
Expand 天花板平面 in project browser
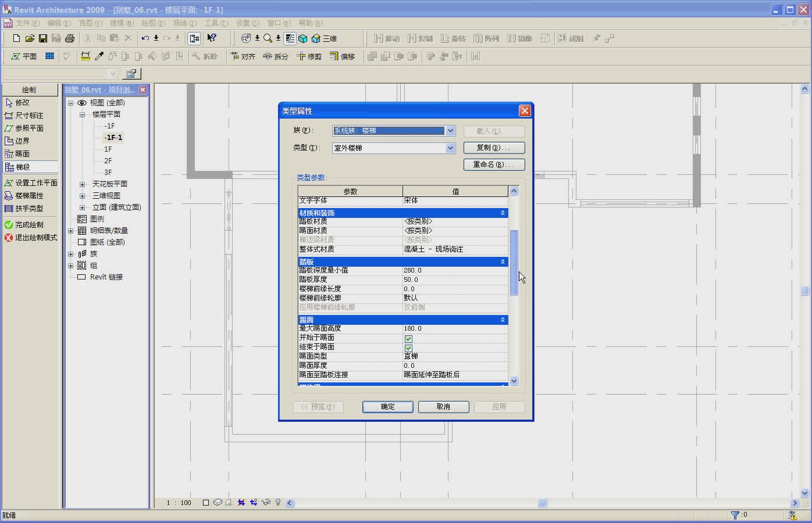82,184
